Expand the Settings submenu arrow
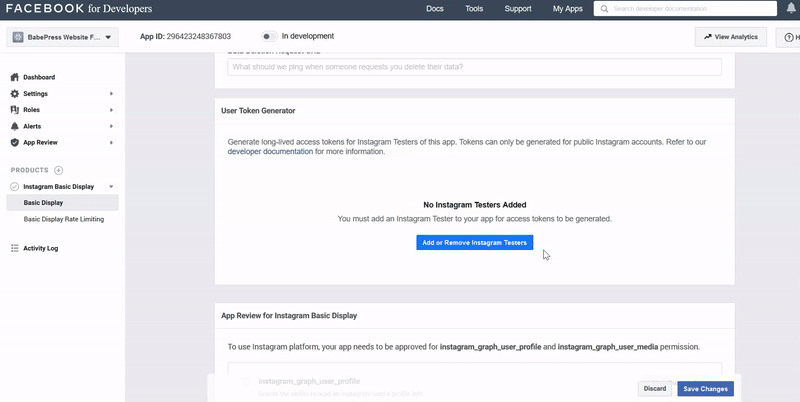 click(111, 93)
